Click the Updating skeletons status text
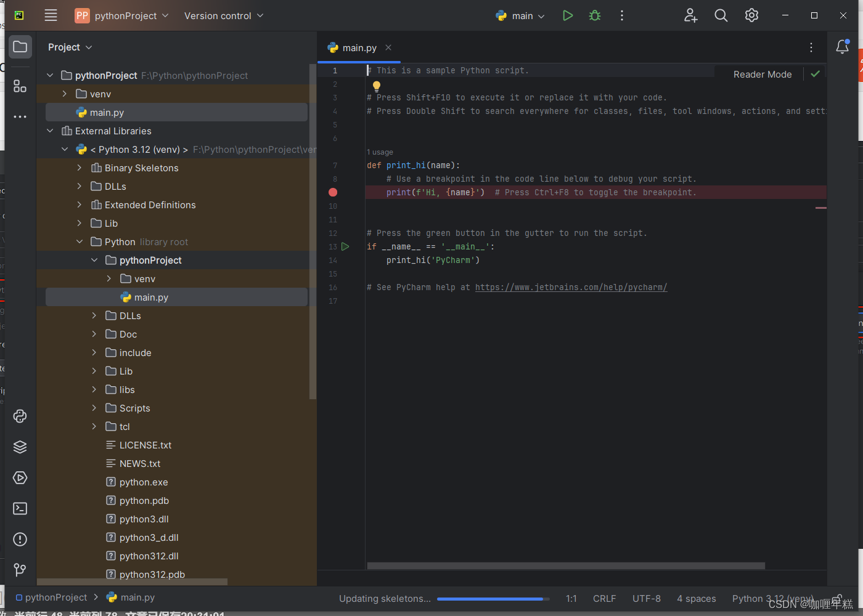This screenshot has width=863, height=616. pos(385,599)
